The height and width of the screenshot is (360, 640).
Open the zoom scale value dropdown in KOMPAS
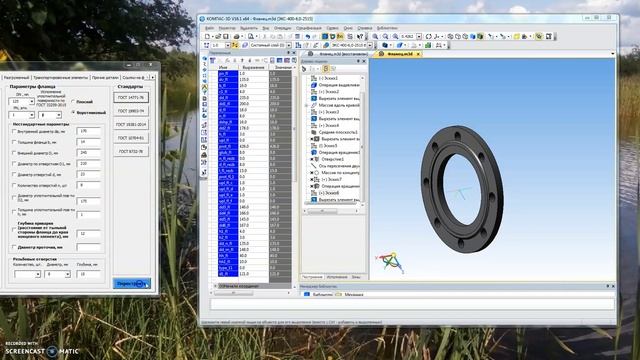419,37
